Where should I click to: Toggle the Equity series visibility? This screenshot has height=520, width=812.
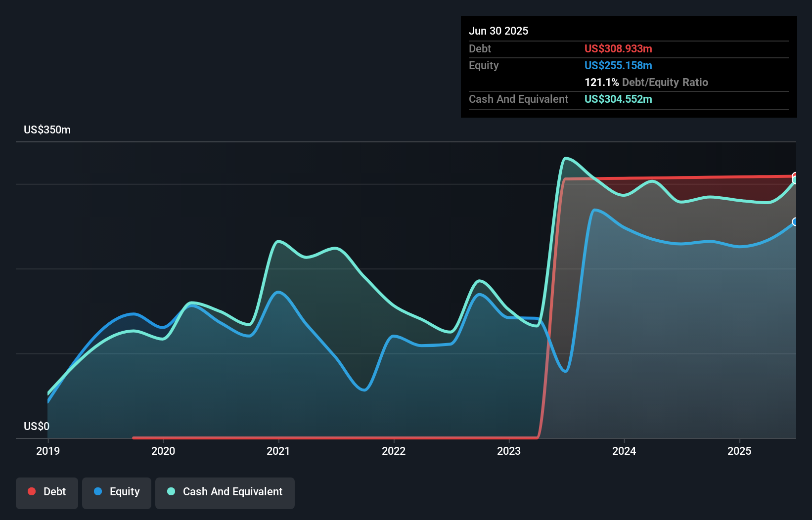pos(116,491)
